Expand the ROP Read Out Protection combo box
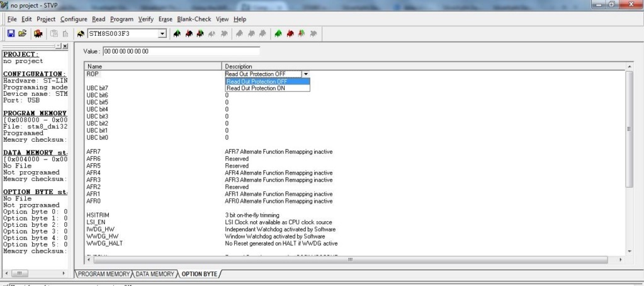This screenshot has width=644, height=286. 305,74
